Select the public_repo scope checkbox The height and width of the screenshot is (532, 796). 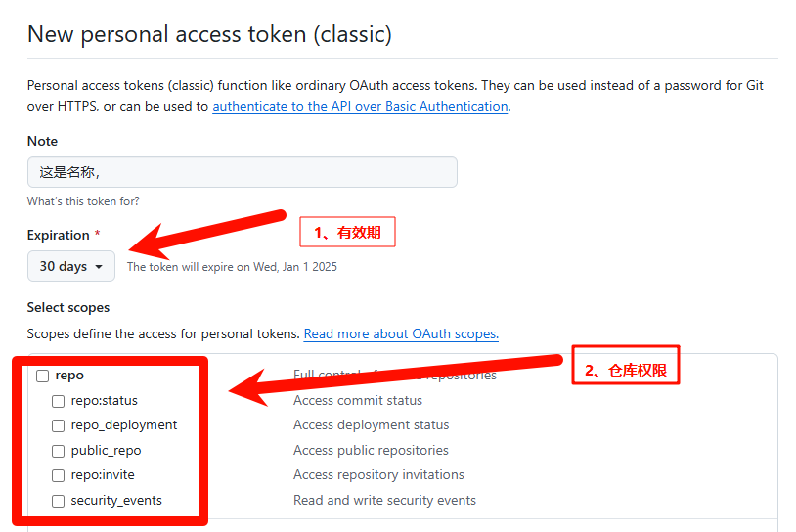[x=59, y=451]
